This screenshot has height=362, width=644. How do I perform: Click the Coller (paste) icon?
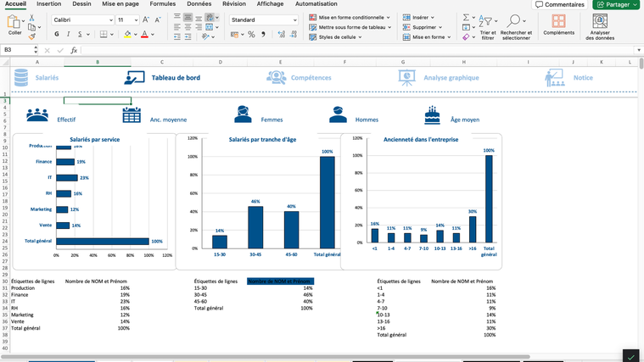14,22
